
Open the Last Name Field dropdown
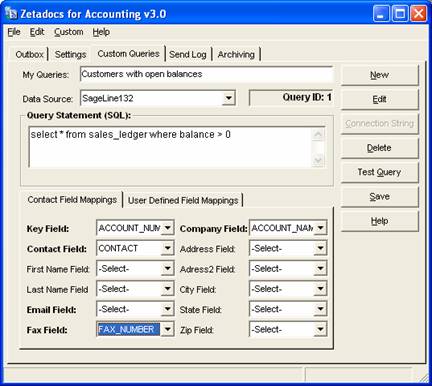(x=167, y=289)
